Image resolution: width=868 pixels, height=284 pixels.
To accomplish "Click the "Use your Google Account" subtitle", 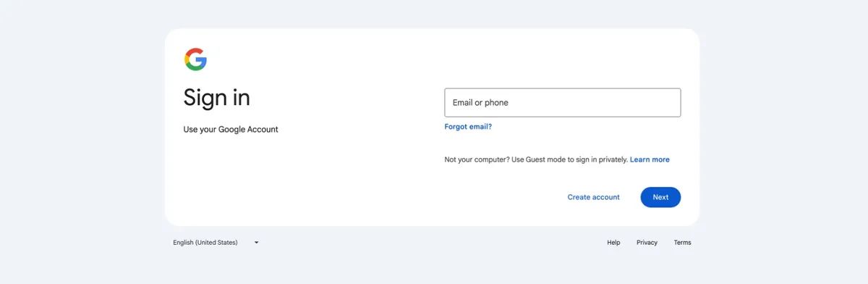I will pyautogui.click(x=231, y=130).
